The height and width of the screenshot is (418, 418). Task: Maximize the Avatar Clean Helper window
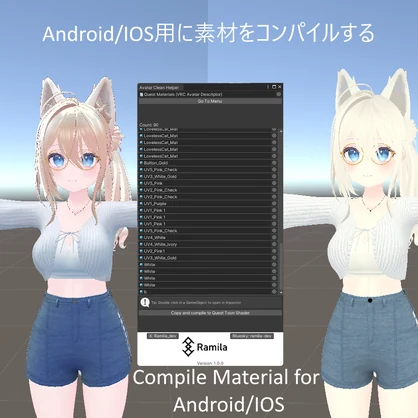[274, 87]
